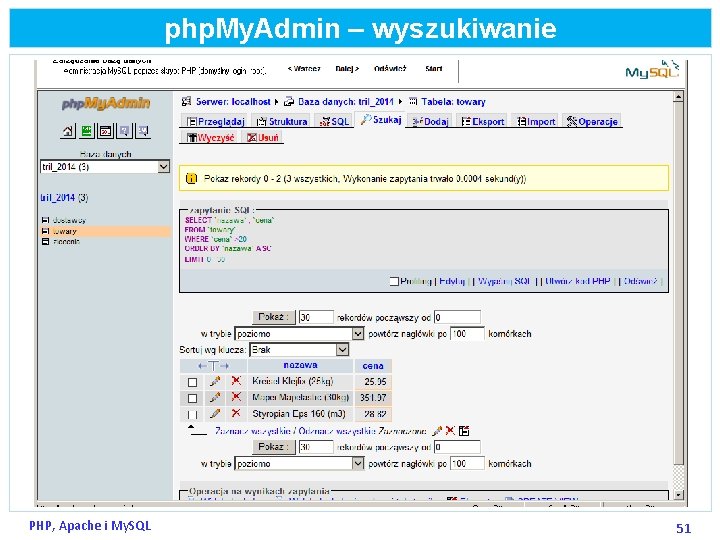Click the 'Zaznacz wszystkie' link
720x540 pixels.
253,431
